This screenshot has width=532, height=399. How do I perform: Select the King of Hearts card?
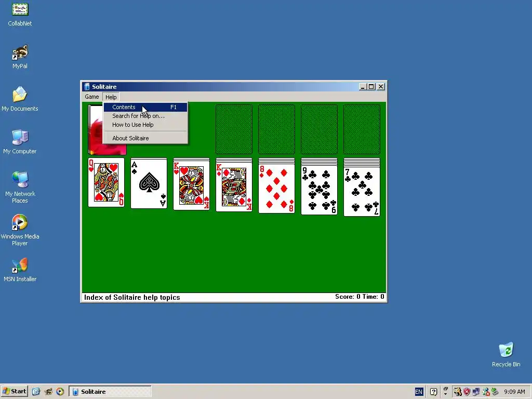191,186
